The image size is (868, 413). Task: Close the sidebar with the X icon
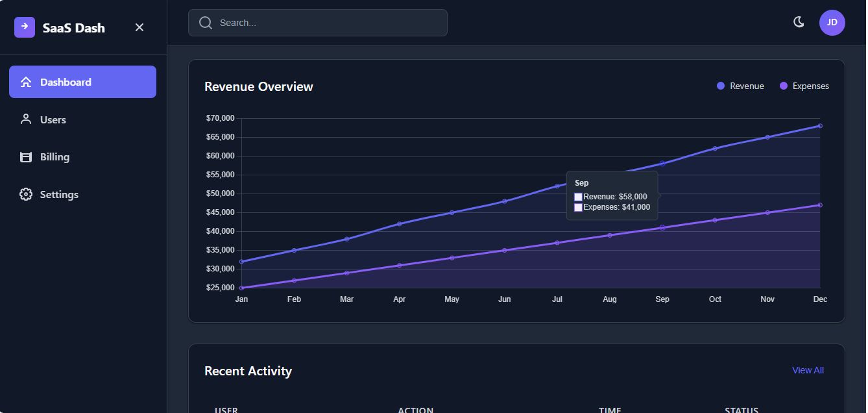tap(139, 27)
